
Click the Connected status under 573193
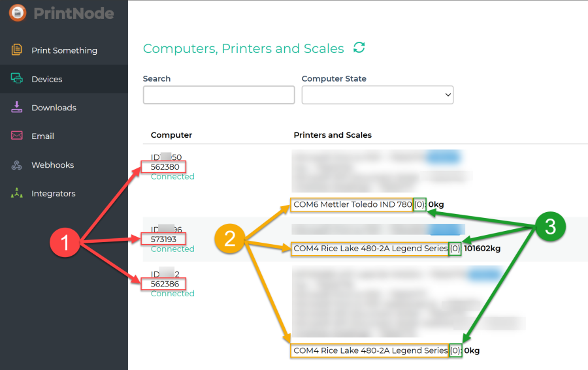click(x=172, y=249)
